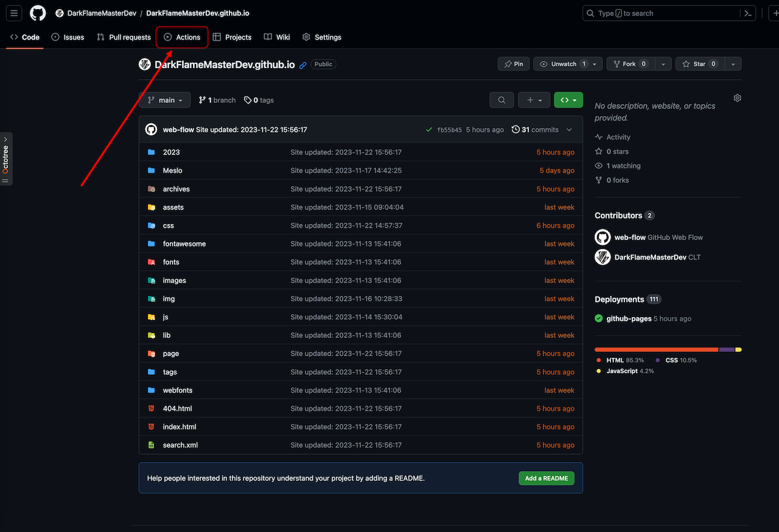
Task: Click the repository search magnifier button
Action: point(501,100)
